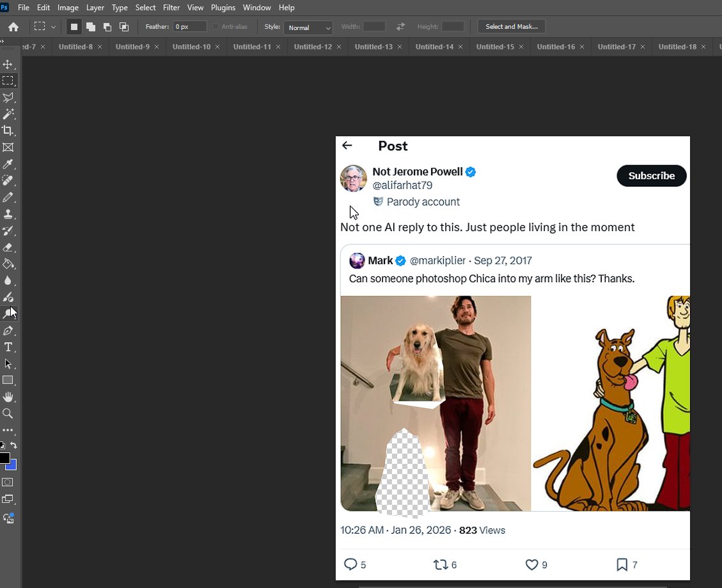Screen dimensions: 722x588
Task: Open the Plugins menu
Action: (x=223, y=8)
